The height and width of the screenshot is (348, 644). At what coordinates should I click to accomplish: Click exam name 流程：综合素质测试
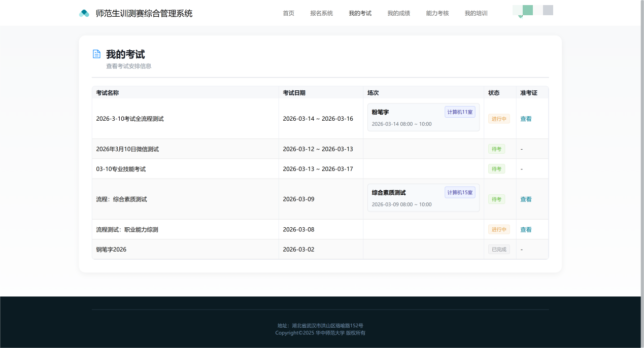click(x=121, y=199)
